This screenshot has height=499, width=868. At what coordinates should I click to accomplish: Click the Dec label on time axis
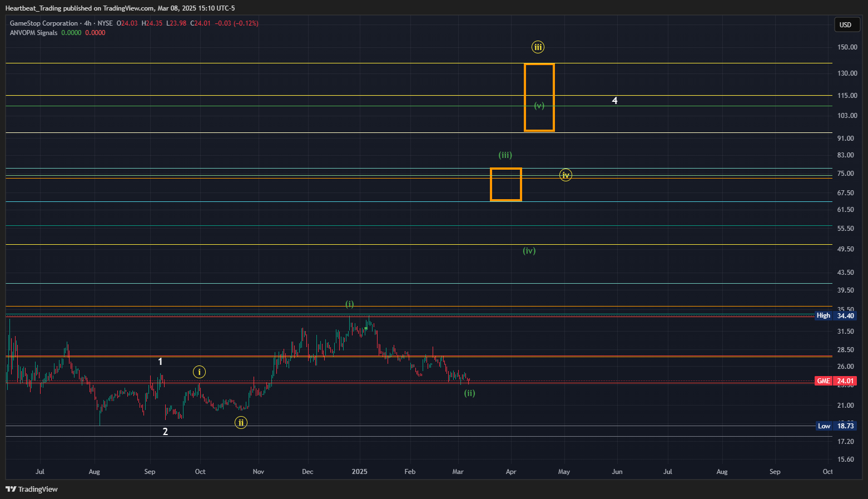click(307, 472)
